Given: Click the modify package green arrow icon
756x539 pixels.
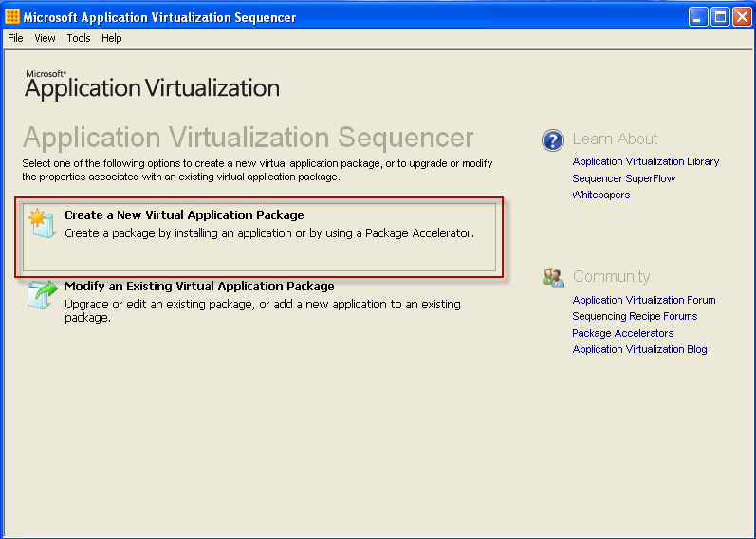Looking at the screenshot, I should (x=42, y=294).
